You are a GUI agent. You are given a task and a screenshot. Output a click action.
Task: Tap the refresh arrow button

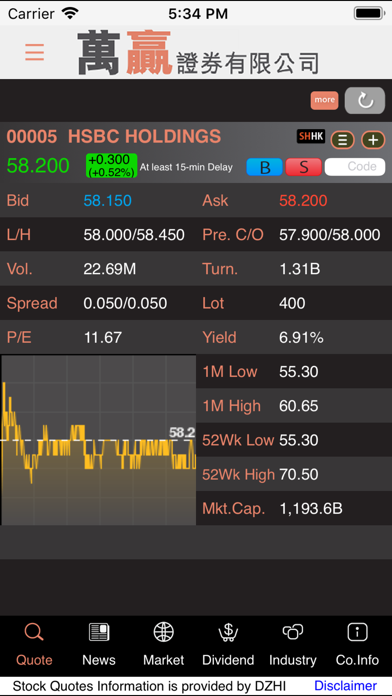(x=365, y=100)
